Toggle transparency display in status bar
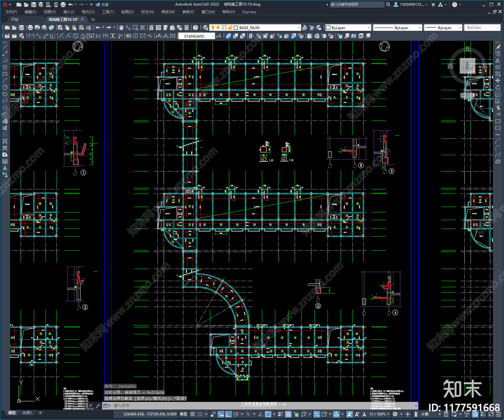This screenshot has height=420, width=504. pos(288,414)
